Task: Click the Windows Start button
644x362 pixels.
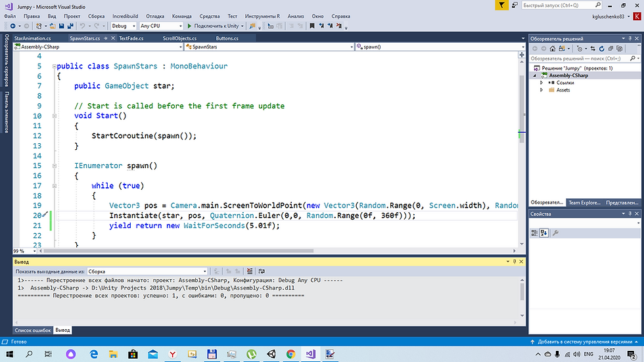Action: [9, 354]
